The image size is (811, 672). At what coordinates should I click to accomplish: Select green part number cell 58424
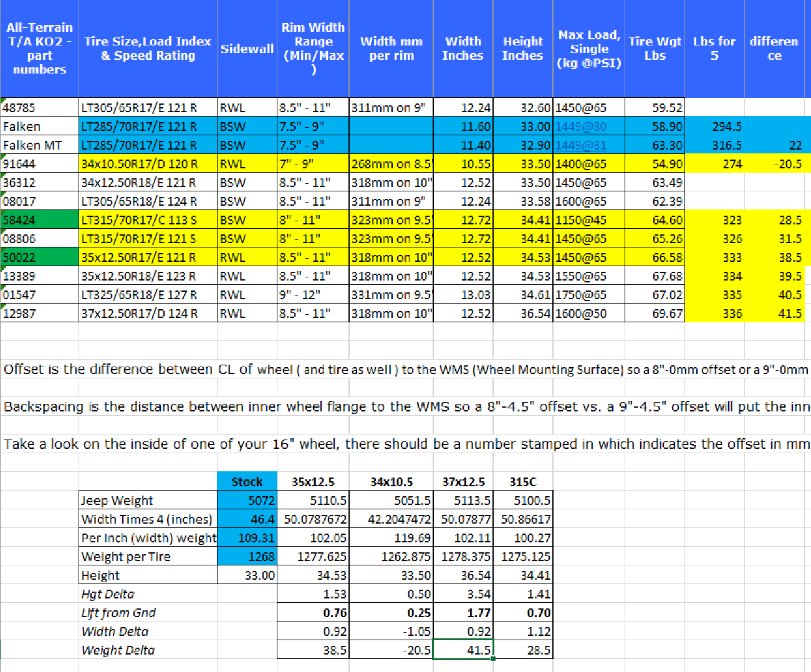tap(40, 220)
